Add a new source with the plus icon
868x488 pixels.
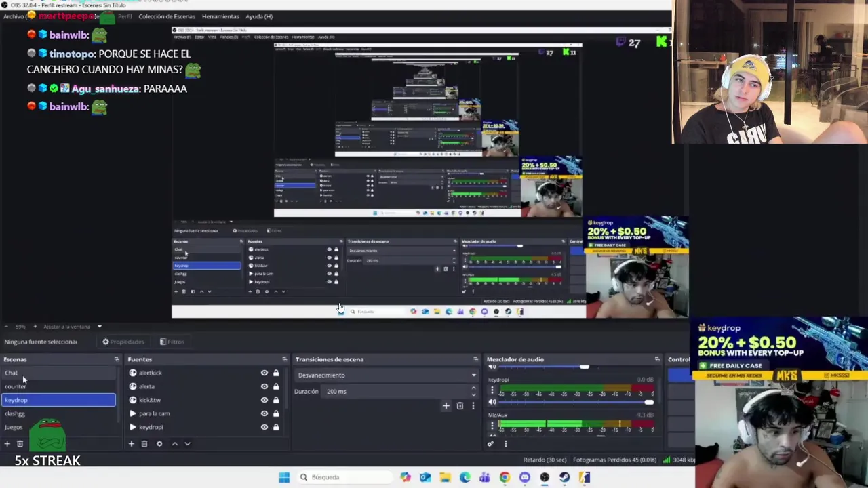point(132,444)
